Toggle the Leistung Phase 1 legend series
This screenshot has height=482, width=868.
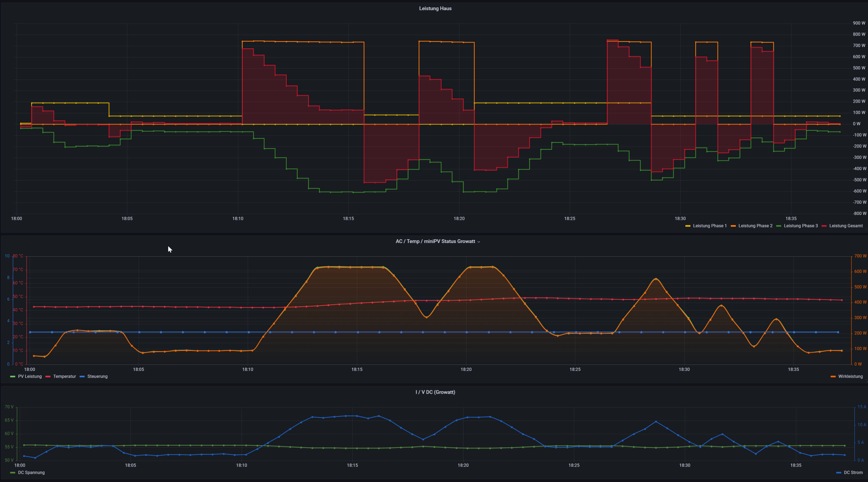pos(710,226)
